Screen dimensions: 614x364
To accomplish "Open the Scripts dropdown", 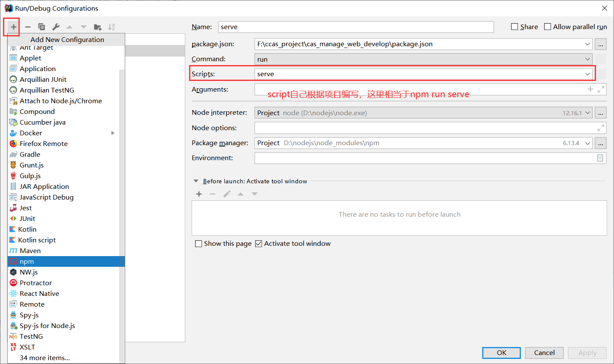I will coord(587,74).
